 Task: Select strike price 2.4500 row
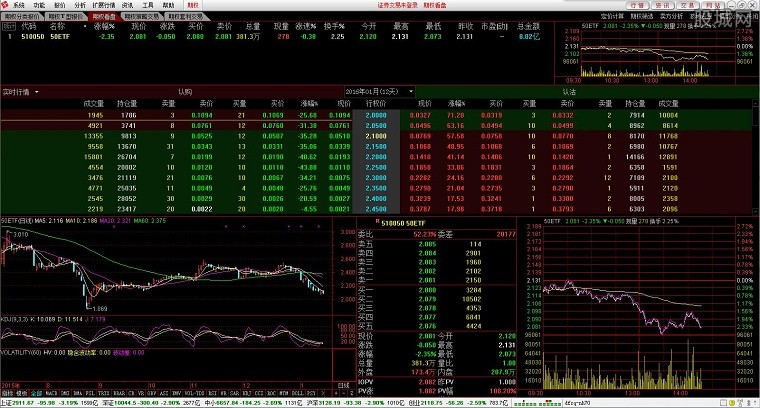pyautogui.click(x=376, y=209)
